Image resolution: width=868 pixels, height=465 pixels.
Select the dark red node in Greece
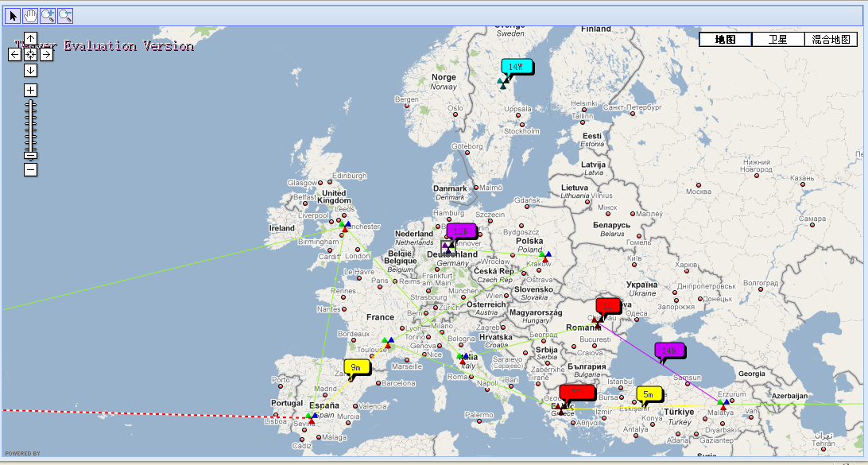(x=561, y=409)
